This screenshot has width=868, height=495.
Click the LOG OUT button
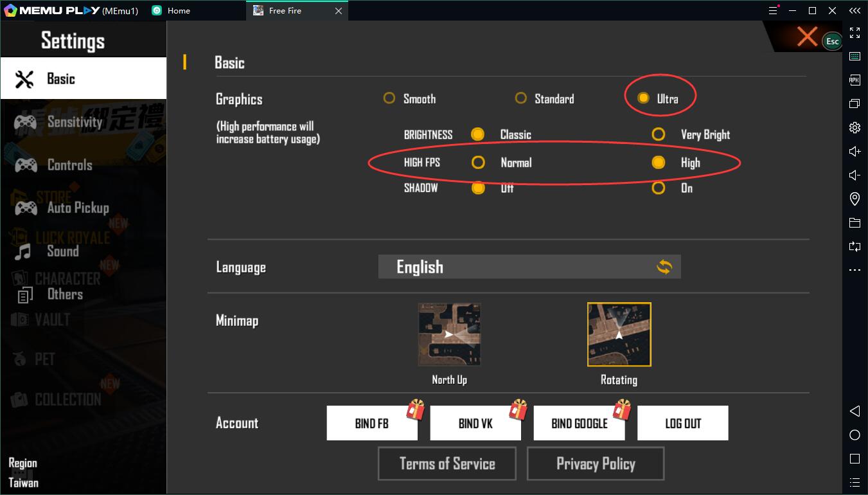[x=682, y=423]
